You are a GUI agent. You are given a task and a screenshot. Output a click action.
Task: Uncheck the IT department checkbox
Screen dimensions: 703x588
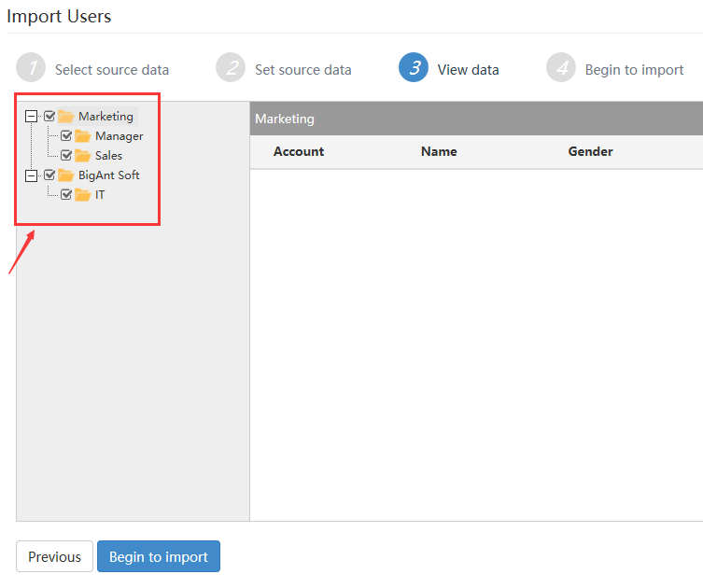[x=66, y=194]
